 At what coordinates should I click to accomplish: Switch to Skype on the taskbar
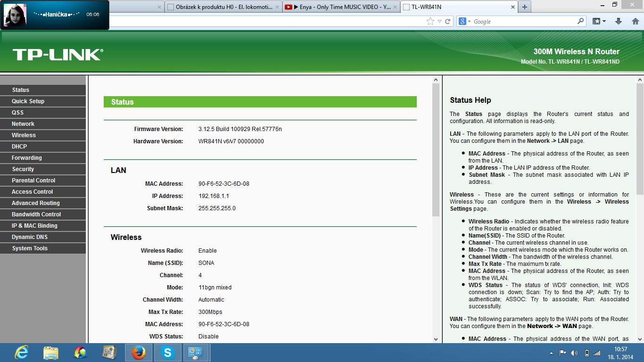pyautogui.click(x=167, y=353)
